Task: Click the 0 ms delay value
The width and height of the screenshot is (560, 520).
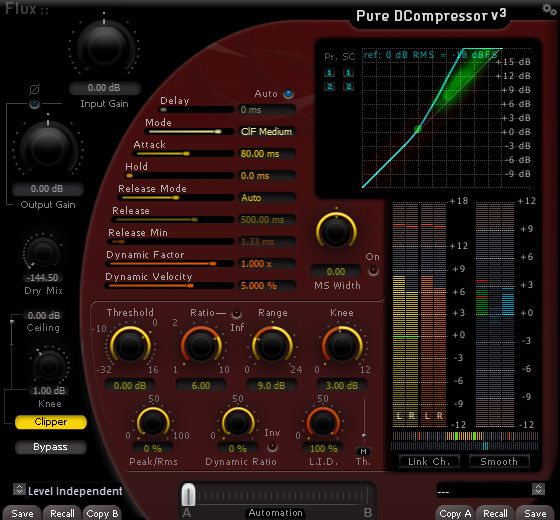Action: [x=267, y=110]
